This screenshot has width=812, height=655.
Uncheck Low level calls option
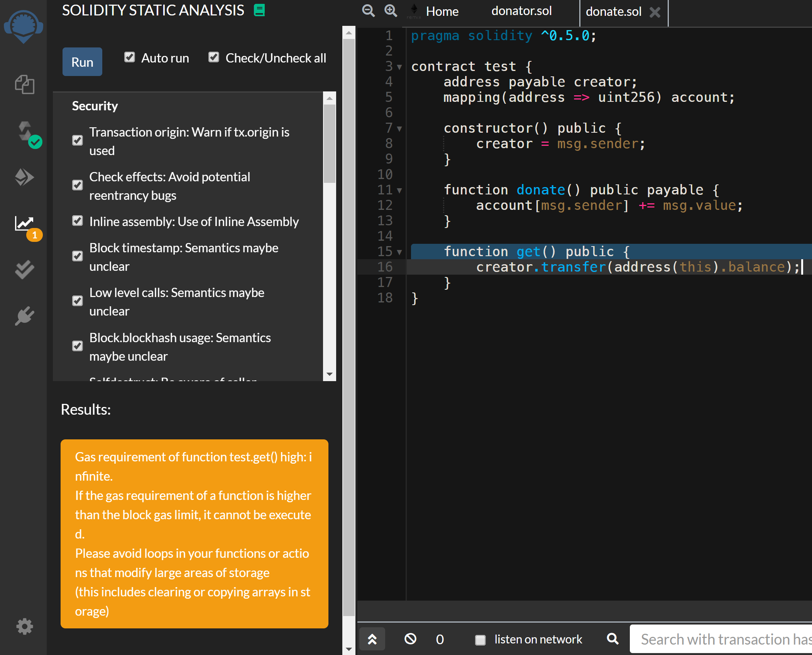point(78,301)
